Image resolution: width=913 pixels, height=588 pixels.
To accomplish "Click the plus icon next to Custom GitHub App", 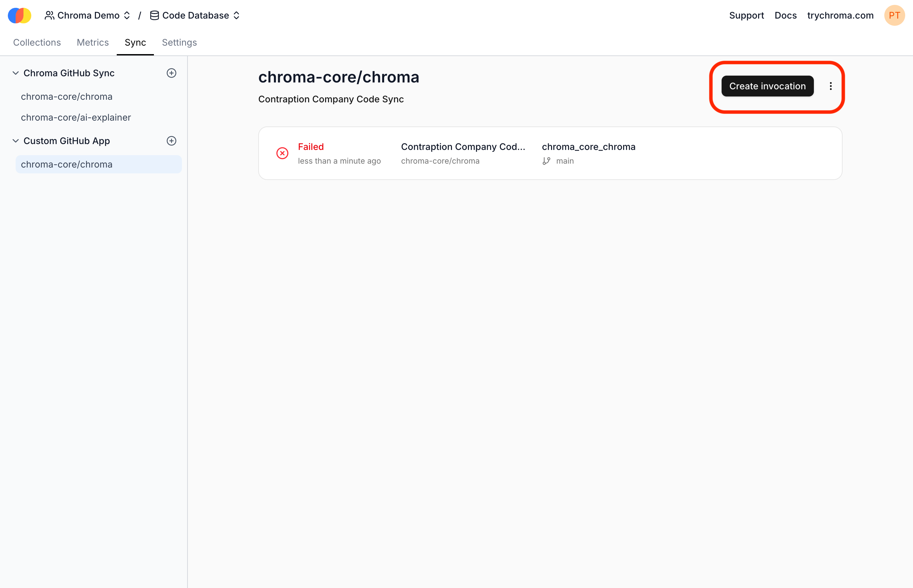I will 172,141.
